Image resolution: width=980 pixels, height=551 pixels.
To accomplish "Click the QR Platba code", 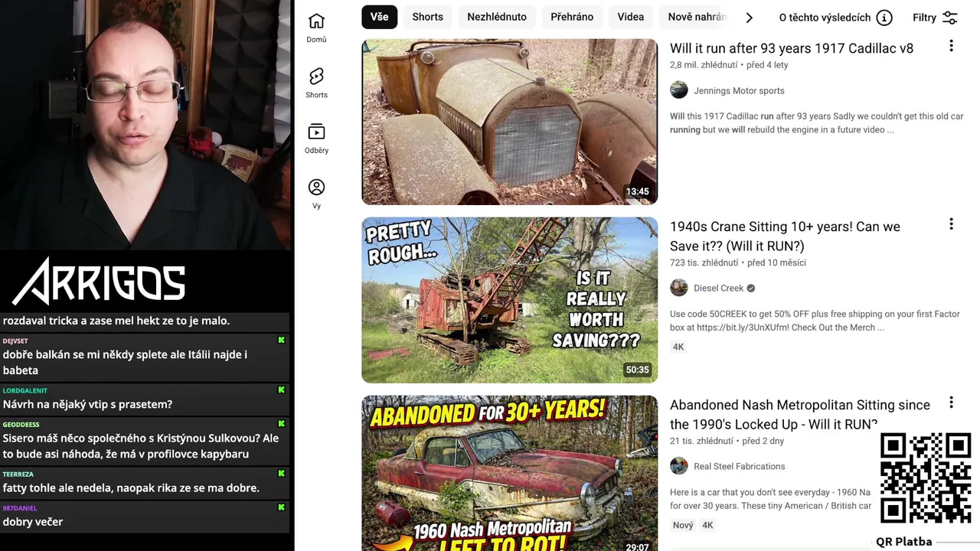I will tap(925, 478).
